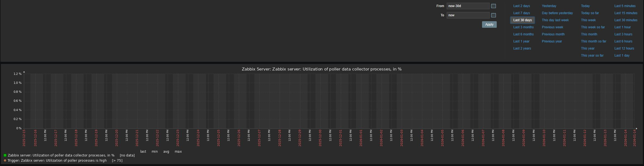Click the Apply button
The image size is (644, 166).
489,24
